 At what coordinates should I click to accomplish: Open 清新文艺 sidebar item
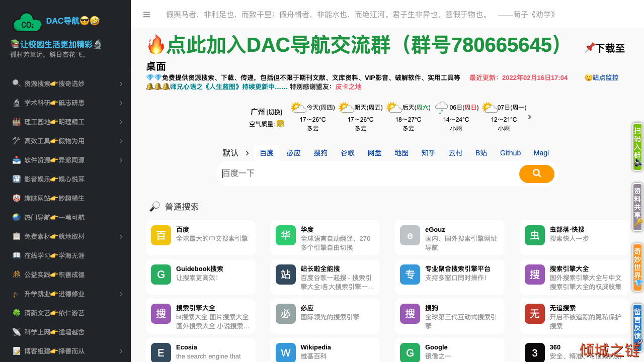(65, 313)
